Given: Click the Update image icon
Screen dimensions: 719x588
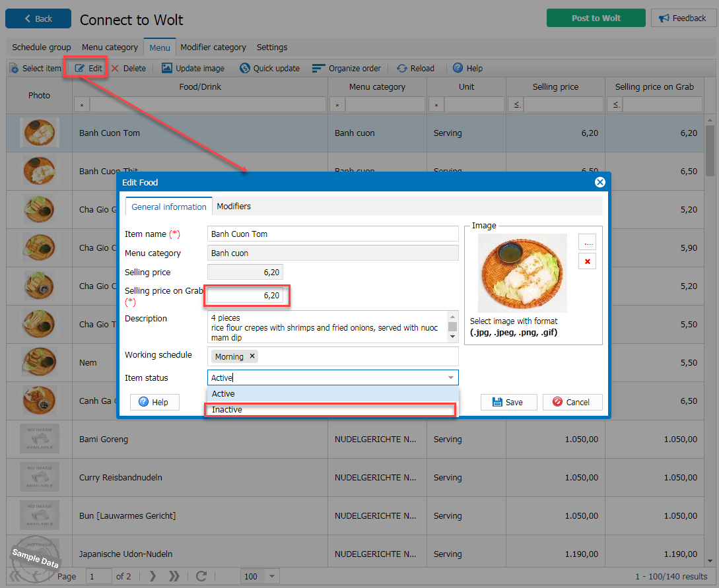Looking at the screenshot, I should (x=167, y=68).
